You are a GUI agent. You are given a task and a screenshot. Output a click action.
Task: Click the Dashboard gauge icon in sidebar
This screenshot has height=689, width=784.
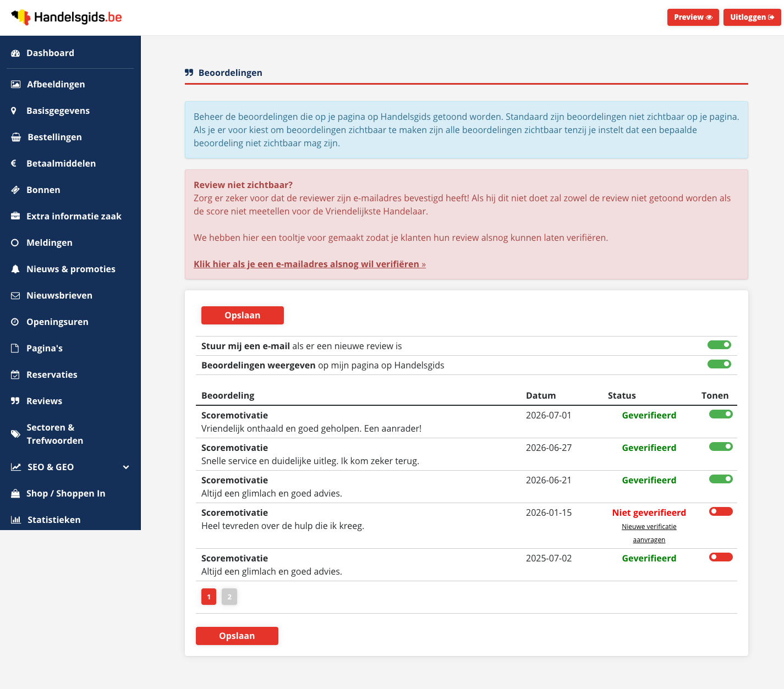coord(15,53)
